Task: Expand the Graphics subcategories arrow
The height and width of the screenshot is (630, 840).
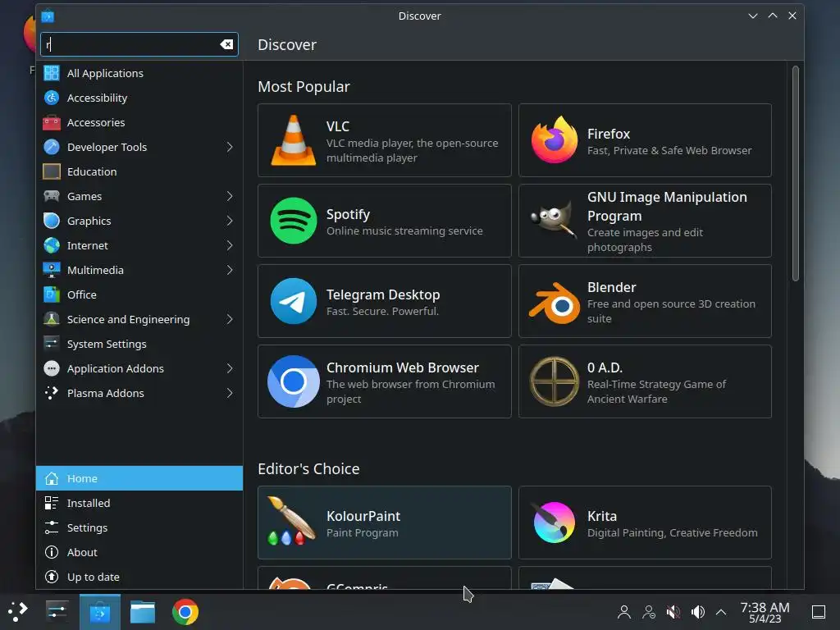Action: [x=230, y=221]
